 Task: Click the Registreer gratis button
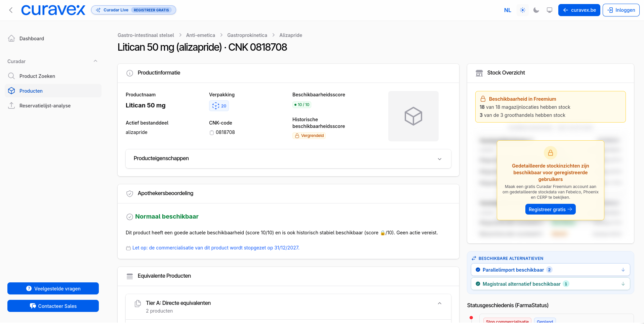[551, 209]
